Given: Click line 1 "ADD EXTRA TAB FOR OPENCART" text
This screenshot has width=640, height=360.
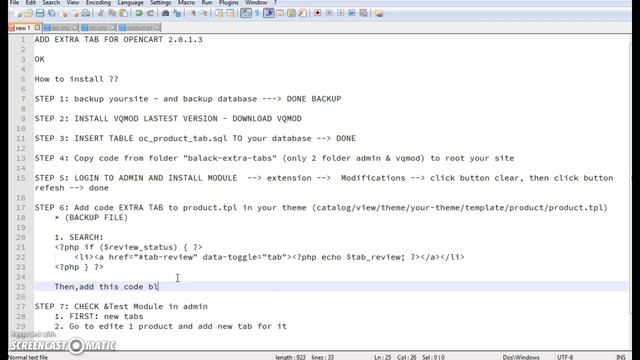Looking at the screenshot, I should pyautogui.click(x=118, y=40).
